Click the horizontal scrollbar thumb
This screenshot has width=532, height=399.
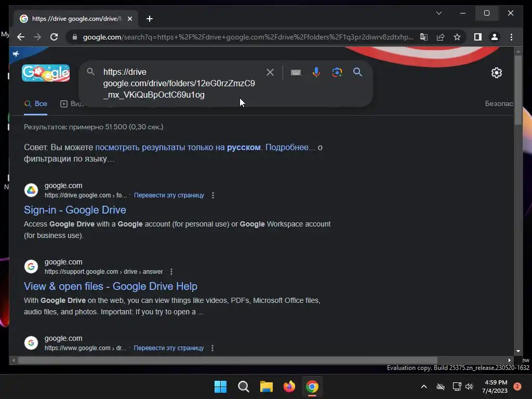pyautogui.click(x=228, y=361)
